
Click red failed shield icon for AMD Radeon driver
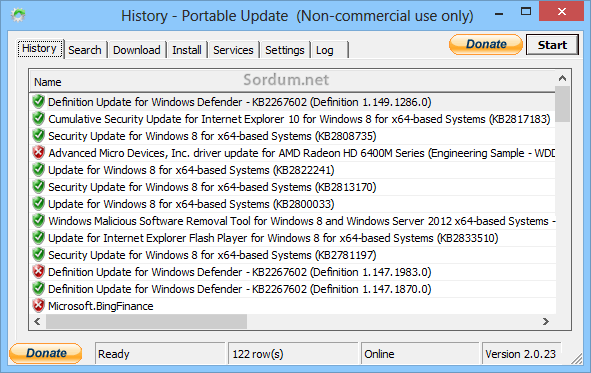(x=38, y=153)
